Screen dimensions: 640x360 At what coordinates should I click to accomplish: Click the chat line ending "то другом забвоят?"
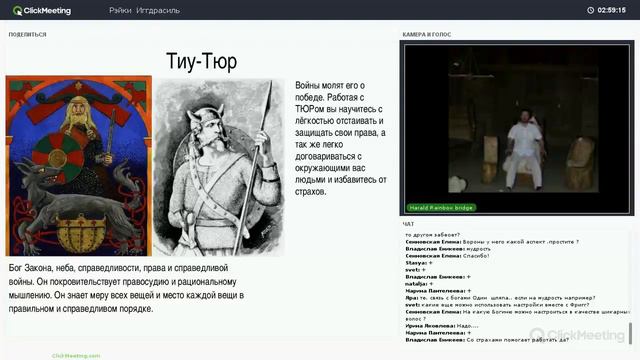433,235
